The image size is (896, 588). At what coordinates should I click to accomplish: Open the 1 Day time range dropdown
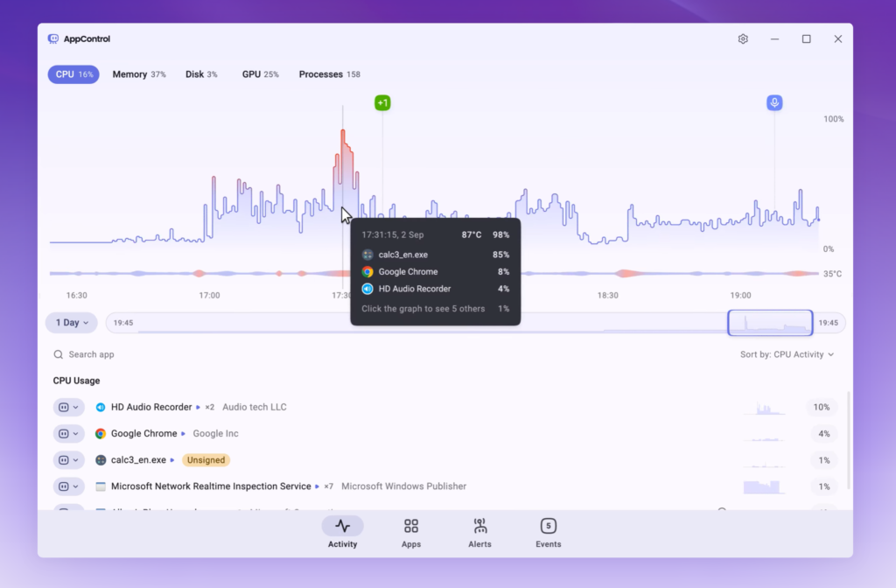point(72,323)
